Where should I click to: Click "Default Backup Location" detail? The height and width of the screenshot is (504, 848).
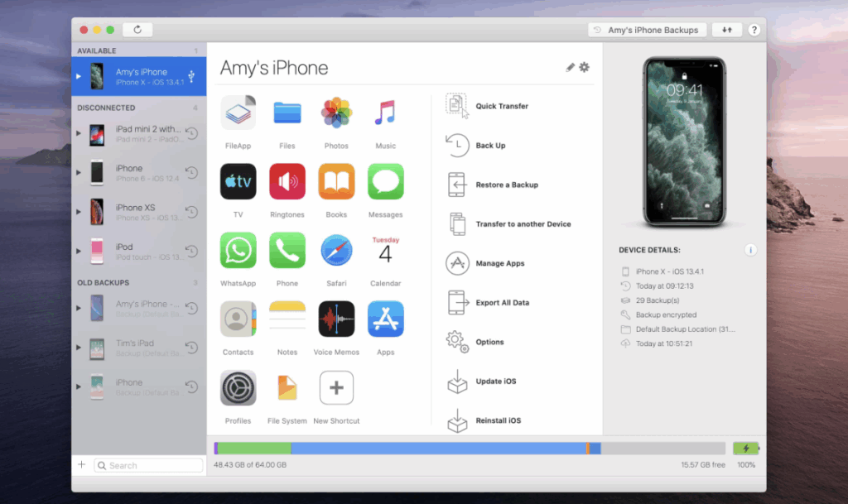click(x=685, y=329)
